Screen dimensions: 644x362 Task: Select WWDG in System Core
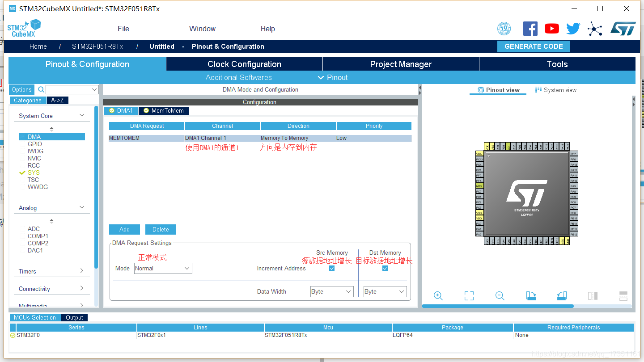click(38, 187)
